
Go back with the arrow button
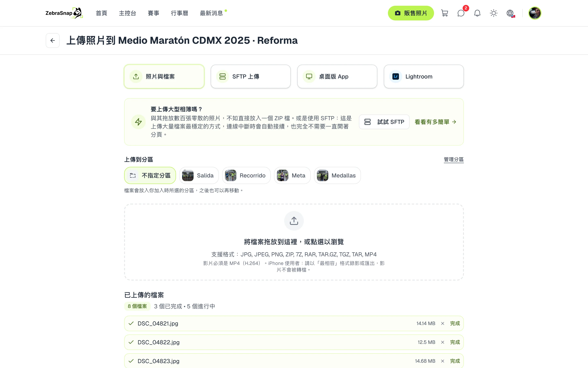(53, 40)
